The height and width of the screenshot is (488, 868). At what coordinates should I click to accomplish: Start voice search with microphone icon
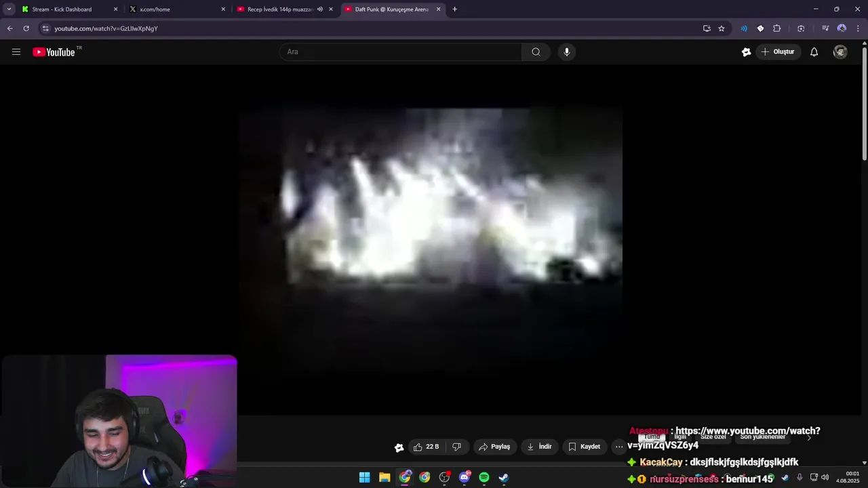click(x=567, y=52)
